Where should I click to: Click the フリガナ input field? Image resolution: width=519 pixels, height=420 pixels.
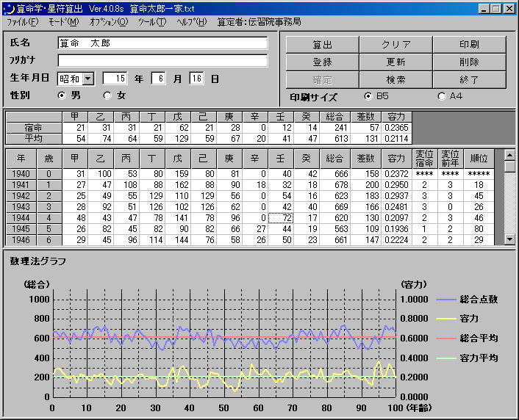[162, 60]
